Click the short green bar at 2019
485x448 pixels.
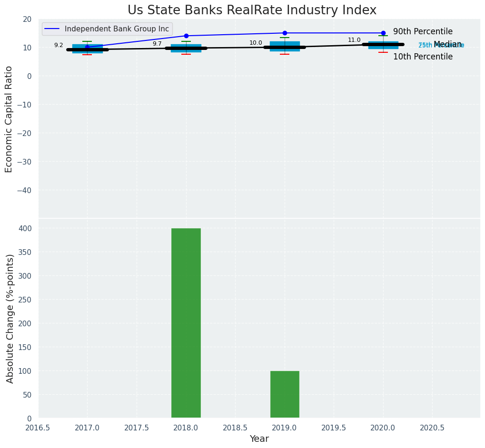[x=285, y=394]
